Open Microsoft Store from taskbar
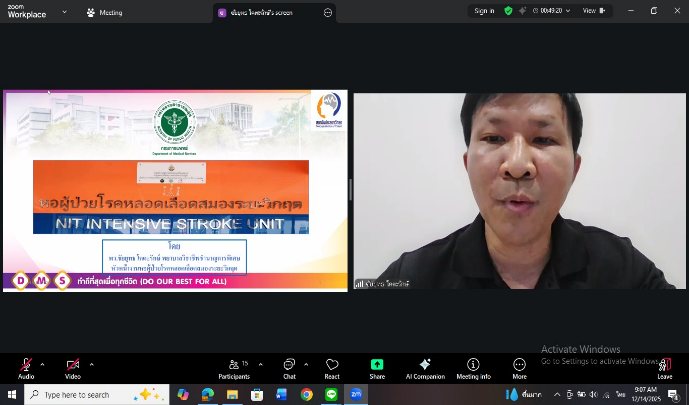689x405 pixels. (x=257, y=394)
